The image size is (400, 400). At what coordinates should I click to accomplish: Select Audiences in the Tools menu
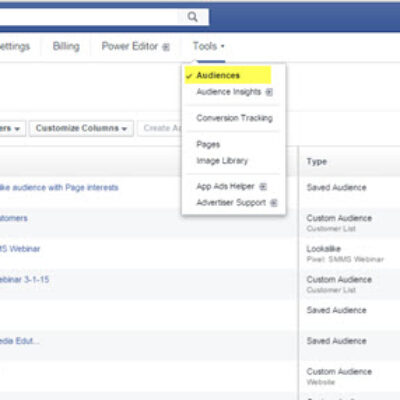[x=228, y=75]
